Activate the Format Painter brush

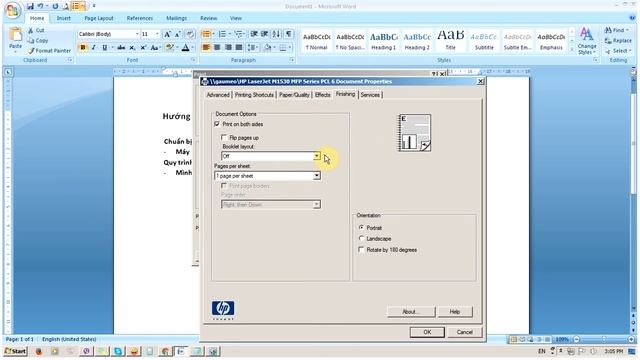[49, 51]
